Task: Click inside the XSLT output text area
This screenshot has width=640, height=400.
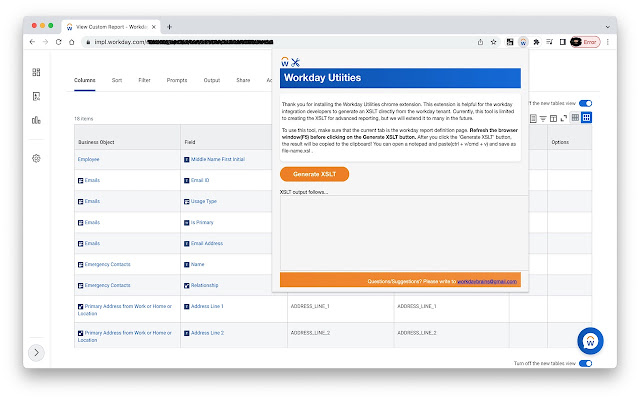Action: click(404, 233)
